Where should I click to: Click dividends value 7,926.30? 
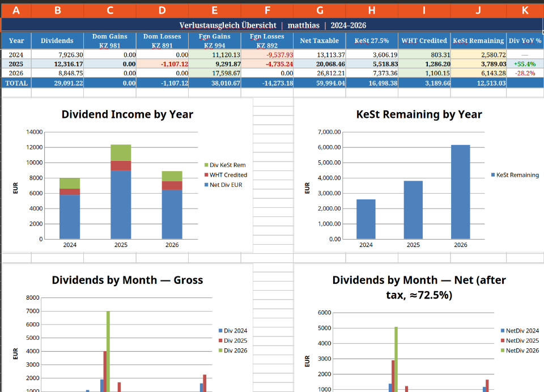(x=58, y=55)
